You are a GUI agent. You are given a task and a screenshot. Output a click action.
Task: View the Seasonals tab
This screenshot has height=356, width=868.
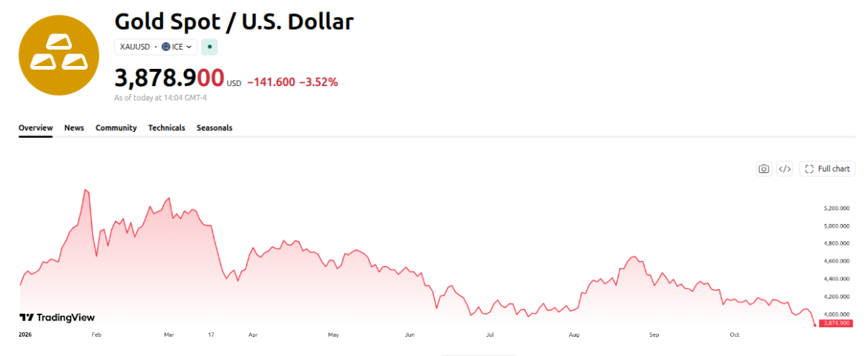[x=214, y=128]
